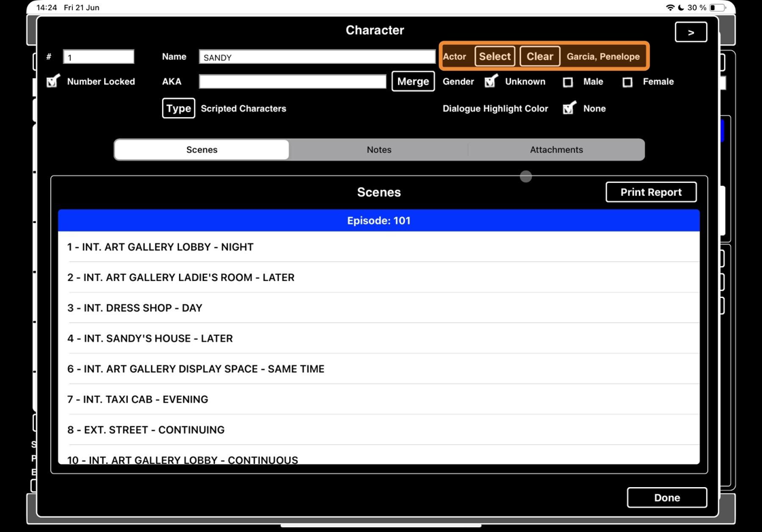Viewport: 762px width, 532px height.
Task: Switch to the Scenes tab
Action: pos(201,150)
